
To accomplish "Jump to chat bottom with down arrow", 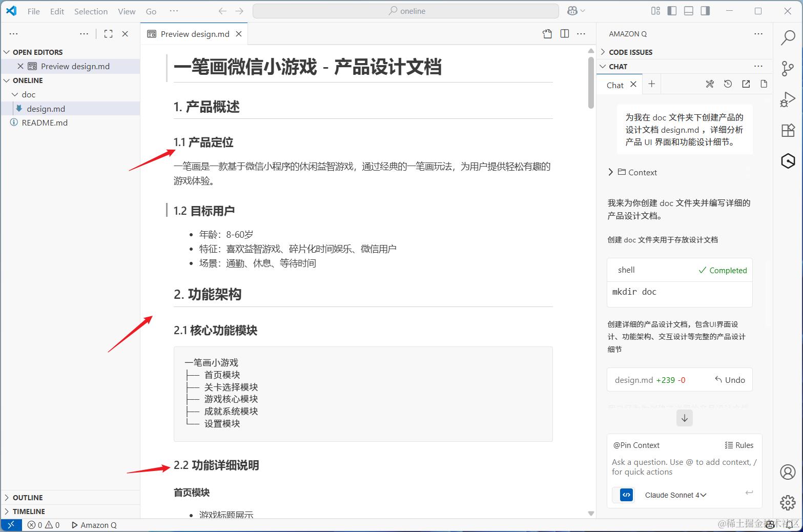I will click(x=684, y=418).
